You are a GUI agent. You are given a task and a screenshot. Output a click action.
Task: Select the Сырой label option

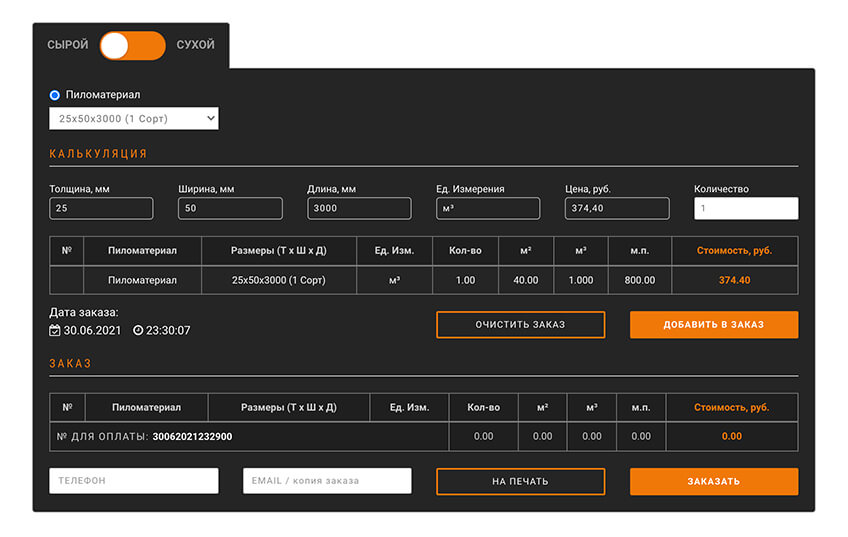click(68, 45)
